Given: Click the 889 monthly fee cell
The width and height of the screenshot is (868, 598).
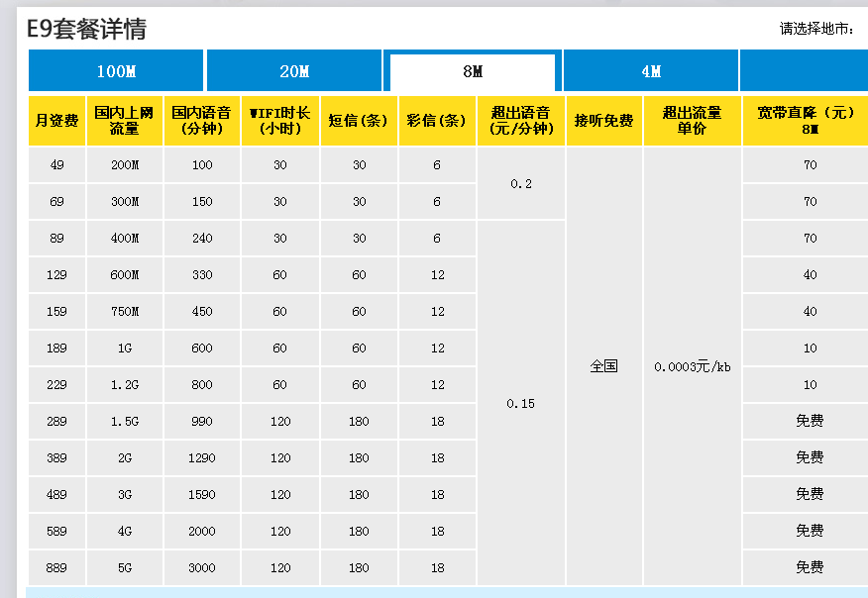Looking at the screenshot, I should coord(56,567).
